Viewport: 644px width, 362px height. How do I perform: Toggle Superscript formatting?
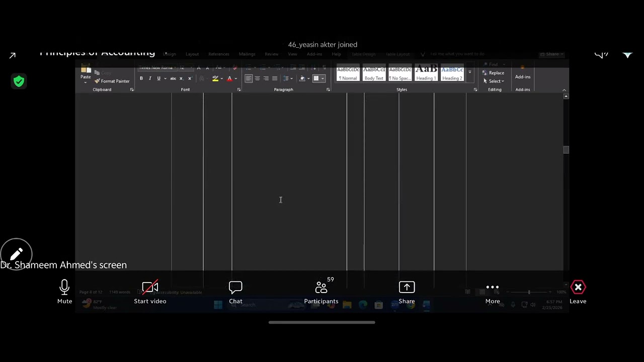click(x=190, y=78)
